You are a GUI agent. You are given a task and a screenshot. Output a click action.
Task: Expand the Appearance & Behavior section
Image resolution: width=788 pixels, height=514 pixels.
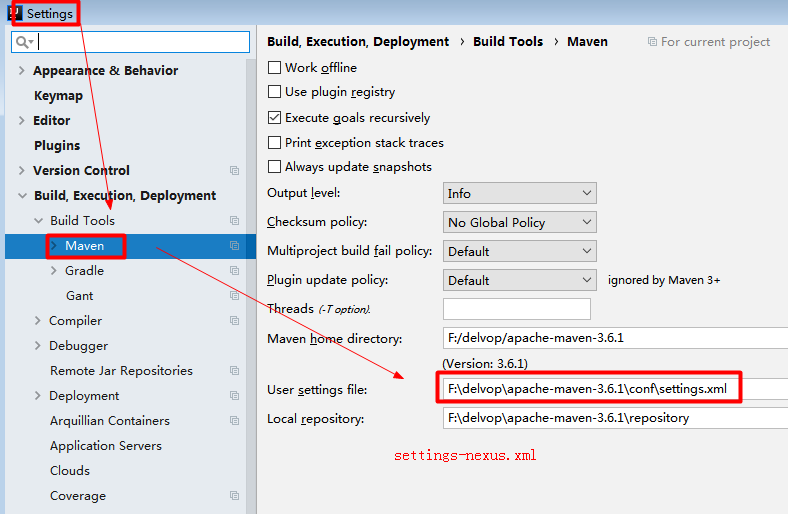22,71
